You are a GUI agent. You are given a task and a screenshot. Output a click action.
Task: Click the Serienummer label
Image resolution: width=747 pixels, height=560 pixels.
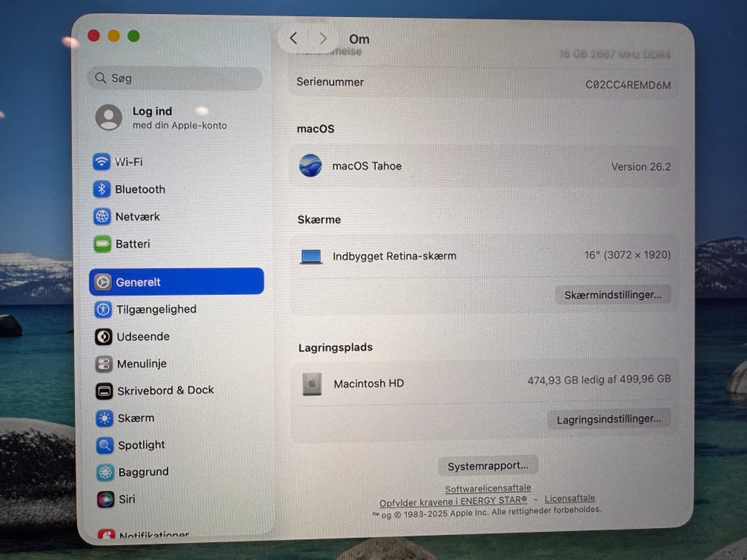coord(330,82)
